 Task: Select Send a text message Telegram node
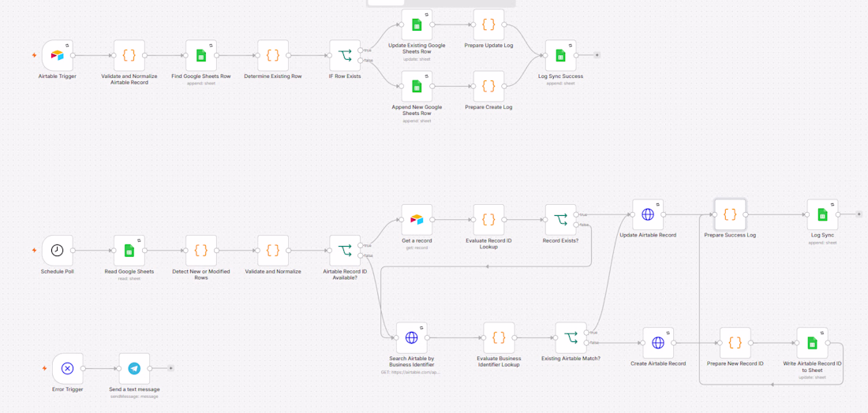coord(134,368)
